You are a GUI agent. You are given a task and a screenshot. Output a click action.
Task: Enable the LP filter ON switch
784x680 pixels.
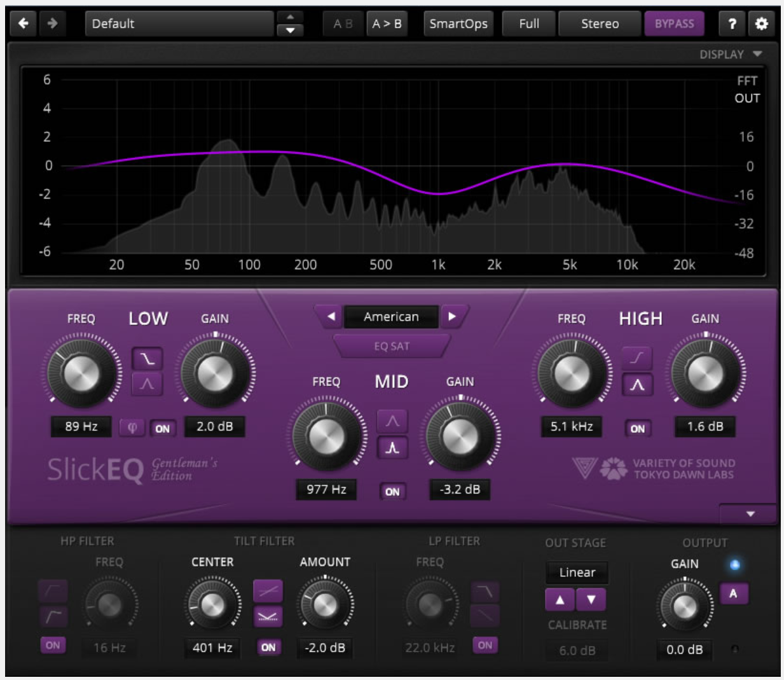coord(485,645)
